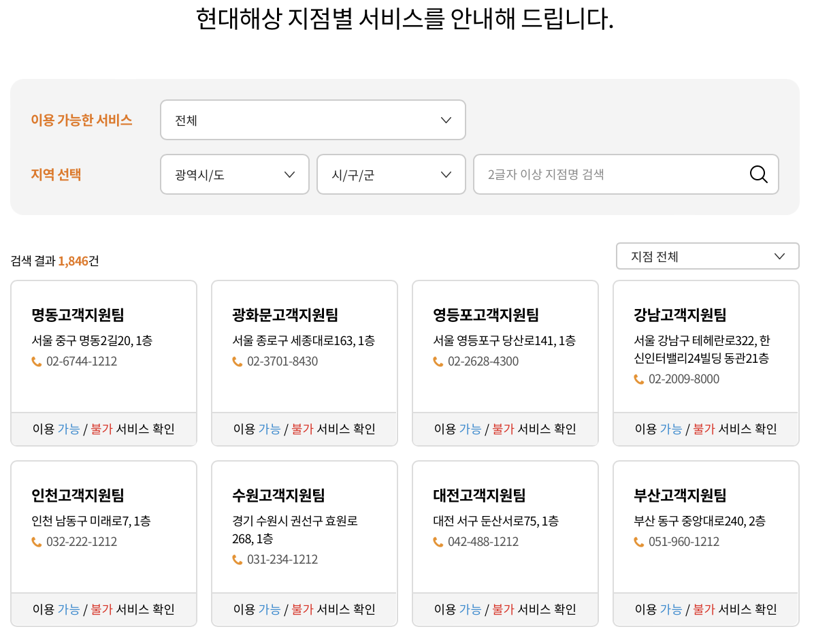Open the 시/구/군 district dropdown

coord(391,174)
